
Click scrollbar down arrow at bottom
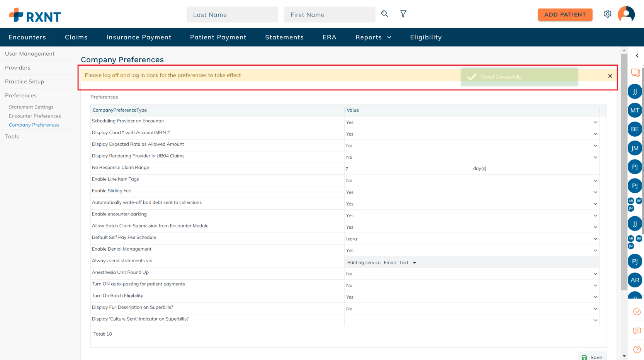624,356
